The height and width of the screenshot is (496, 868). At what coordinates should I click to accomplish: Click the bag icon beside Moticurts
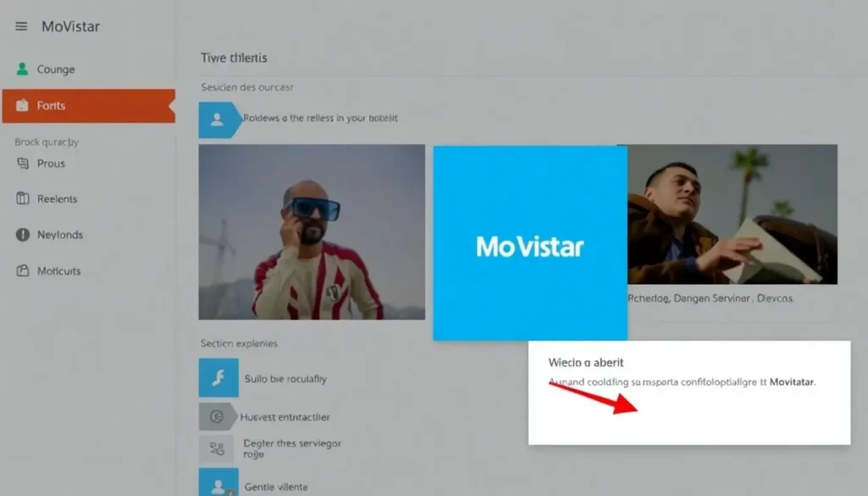[23, 270]
